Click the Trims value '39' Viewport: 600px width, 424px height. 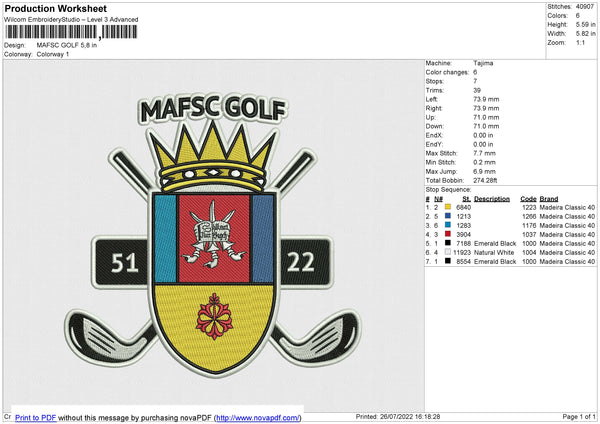[x=477, y=90]
